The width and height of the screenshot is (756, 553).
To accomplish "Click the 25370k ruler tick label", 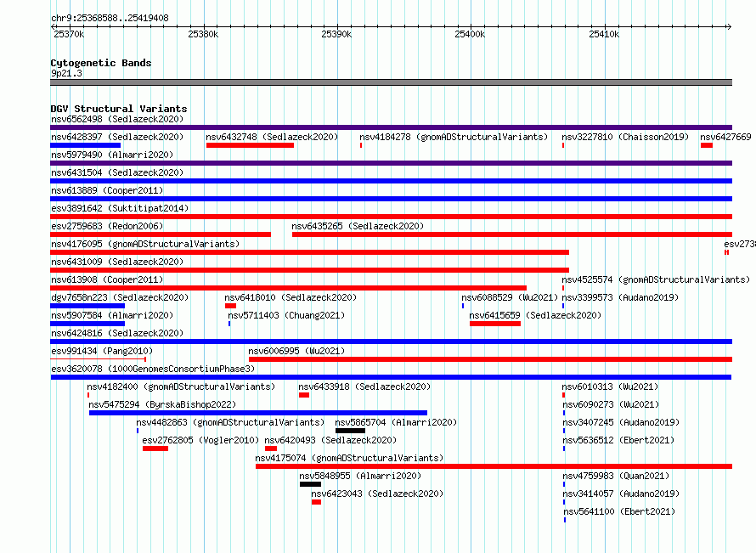I will (69, 34).
